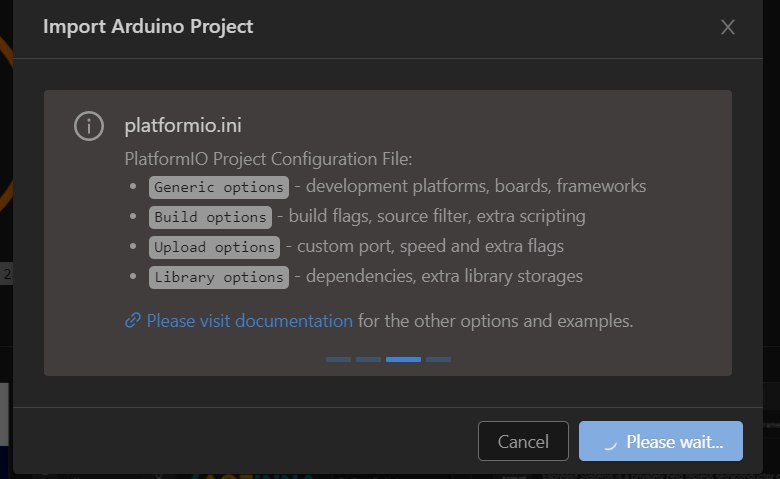Open the Please visit documentation link
The image size is (780, 479).
pos(249,321)
